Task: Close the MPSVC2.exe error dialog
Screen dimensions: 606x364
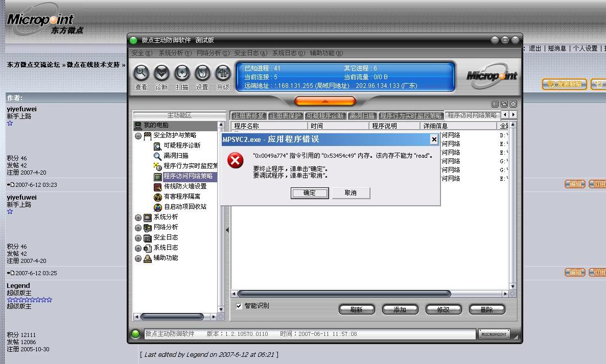Action: click(434, 139)
